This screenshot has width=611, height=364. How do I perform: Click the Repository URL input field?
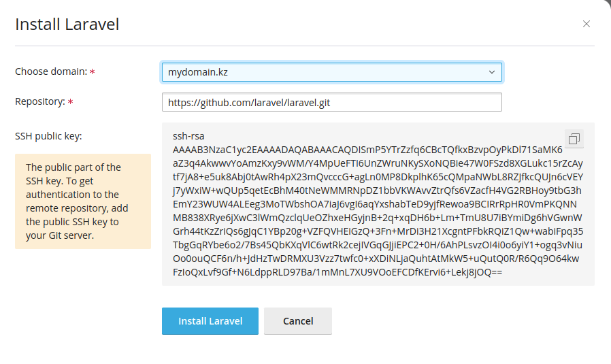(332, 102)
